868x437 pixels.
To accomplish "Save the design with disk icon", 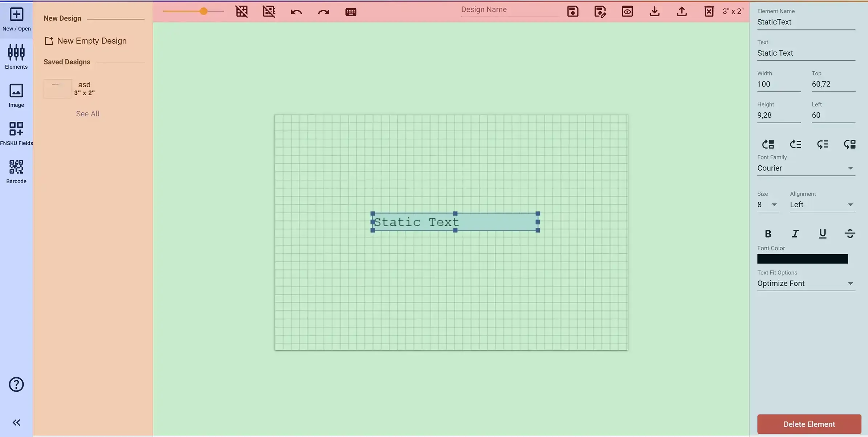I will click(573, 11).
